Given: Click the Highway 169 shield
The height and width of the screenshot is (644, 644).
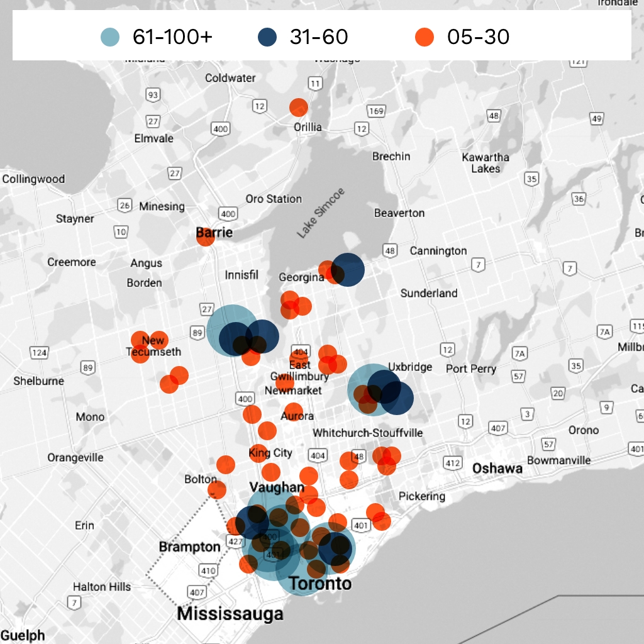Looking at the screenshot, I should tap(376, 111).
